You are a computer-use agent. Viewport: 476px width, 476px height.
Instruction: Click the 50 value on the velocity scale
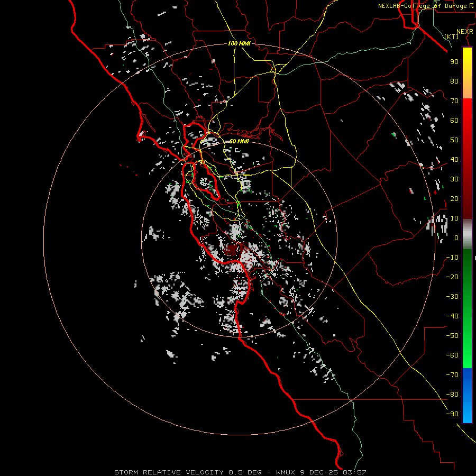pyautogui.click(x=454, y=140)
